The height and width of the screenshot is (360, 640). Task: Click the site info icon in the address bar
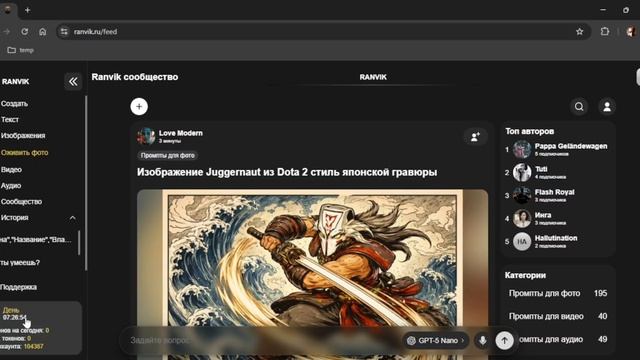click(x=64, y=31)
